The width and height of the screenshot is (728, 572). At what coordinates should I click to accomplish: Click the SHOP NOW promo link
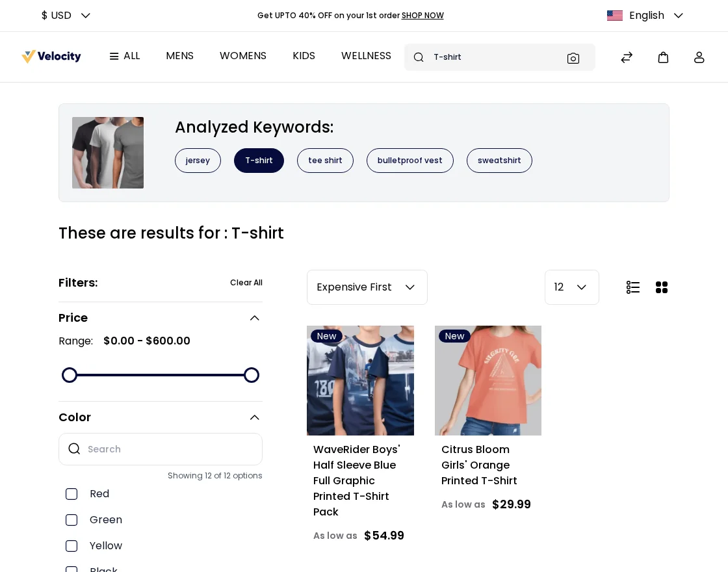422,16
